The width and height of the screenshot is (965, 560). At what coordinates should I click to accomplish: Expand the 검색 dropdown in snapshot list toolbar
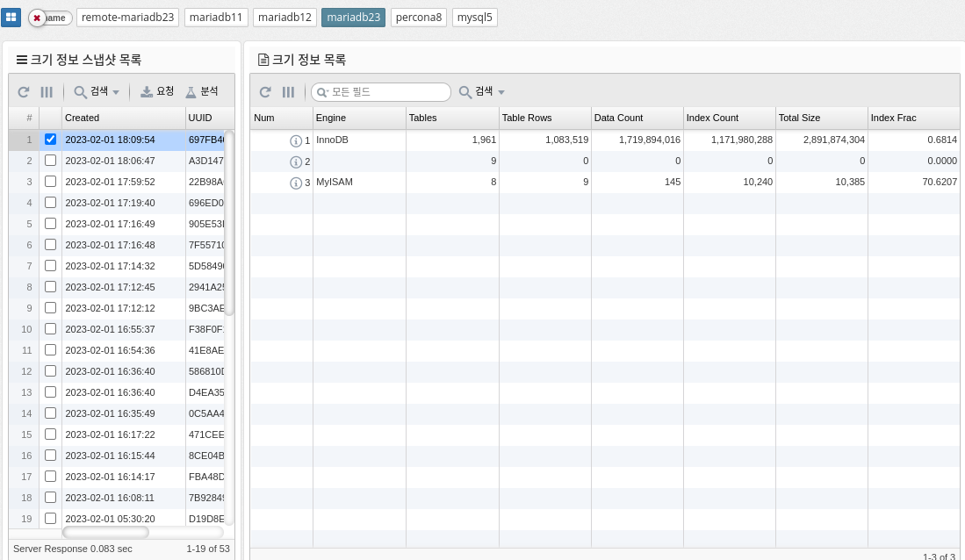point(97,92)
